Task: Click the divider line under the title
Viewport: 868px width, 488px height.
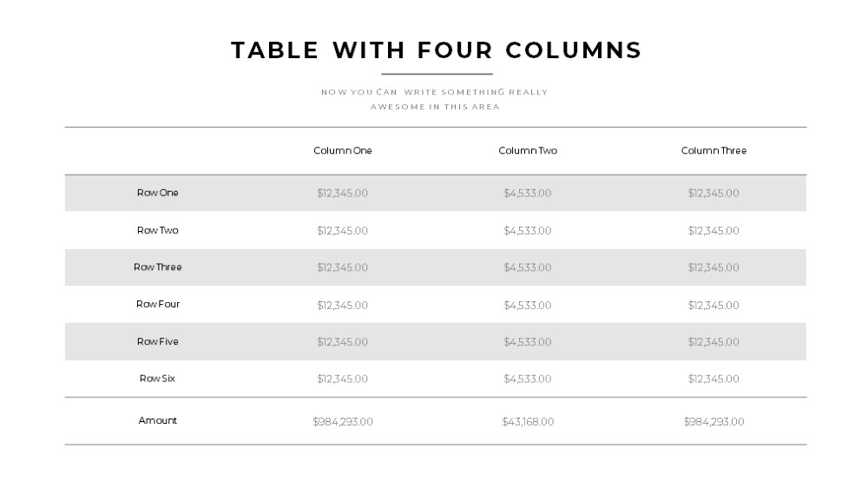Action: [x=437, y=74]
